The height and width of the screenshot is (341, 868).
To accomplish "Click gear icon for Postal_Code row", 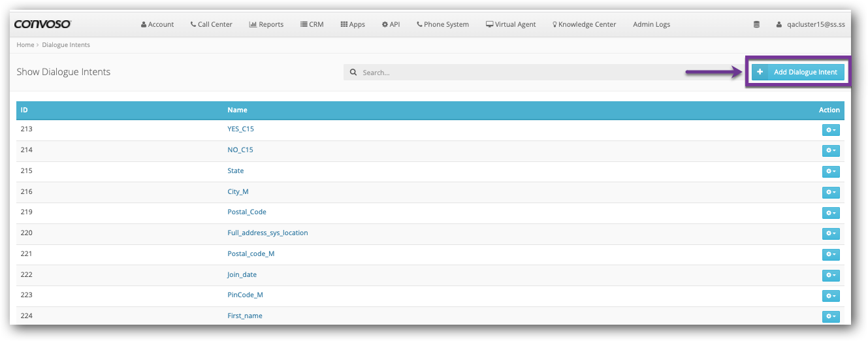I will [x=830, y=213].
